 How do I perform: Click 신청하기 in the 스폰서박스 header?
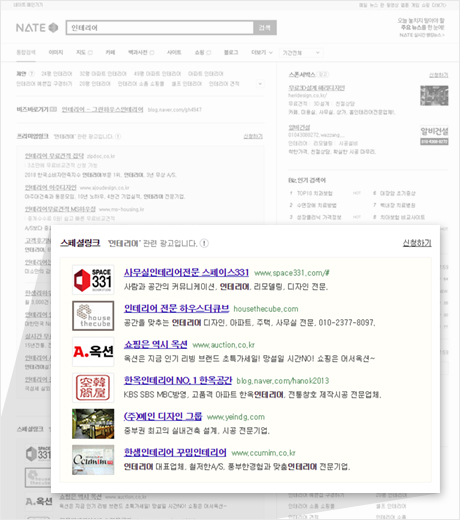pyautogui.click(x=438, y=75)
